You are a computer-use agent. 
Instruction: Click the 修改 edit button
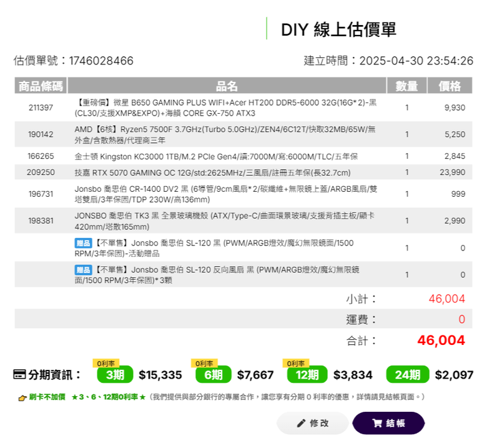pos(312,423)
